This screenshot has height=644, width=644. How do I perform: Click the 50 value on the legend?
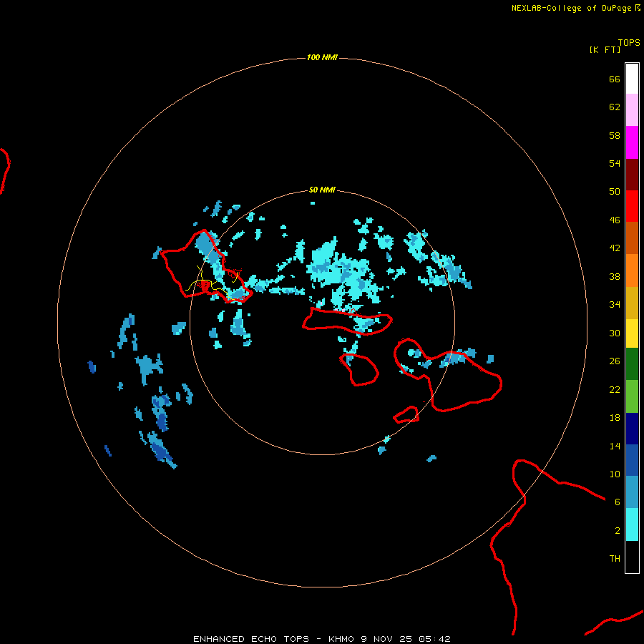[615, 191]
